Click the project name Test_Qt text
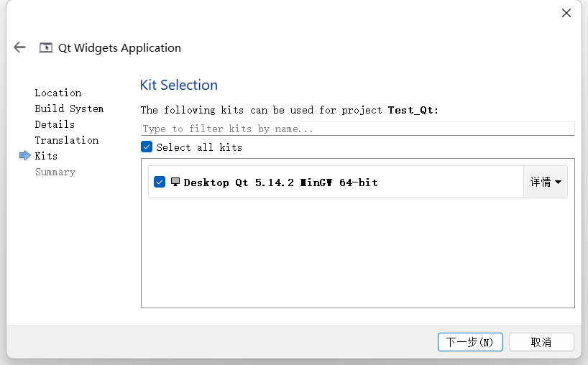The width and height of the screenshot is (588, 365). 410,110
